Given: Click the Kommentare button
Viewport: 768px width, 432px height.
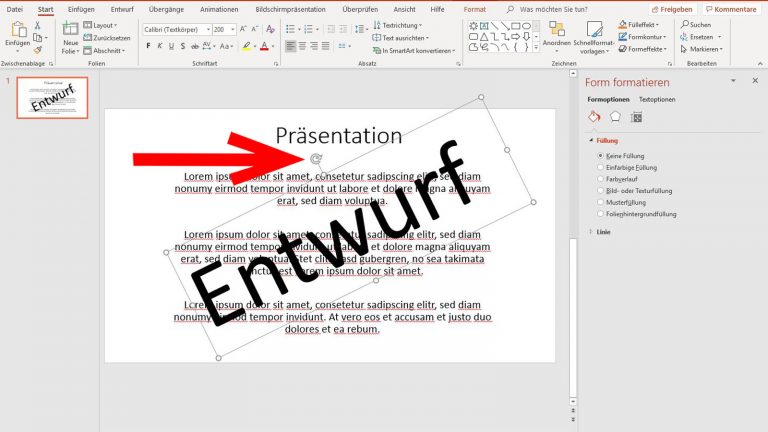Looking at the screenshot, I should pyautogui.click(x=731, y=9).
